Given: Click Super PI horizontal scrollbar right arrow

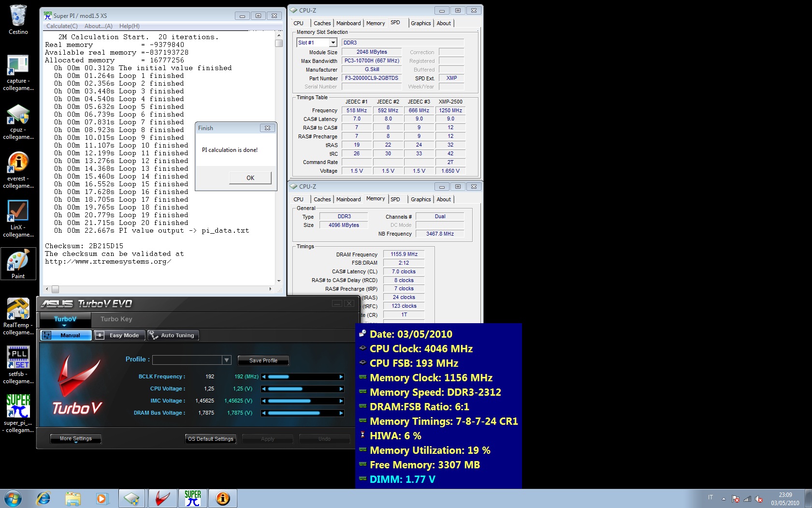Looking at the screenshot, I should 270,289.
